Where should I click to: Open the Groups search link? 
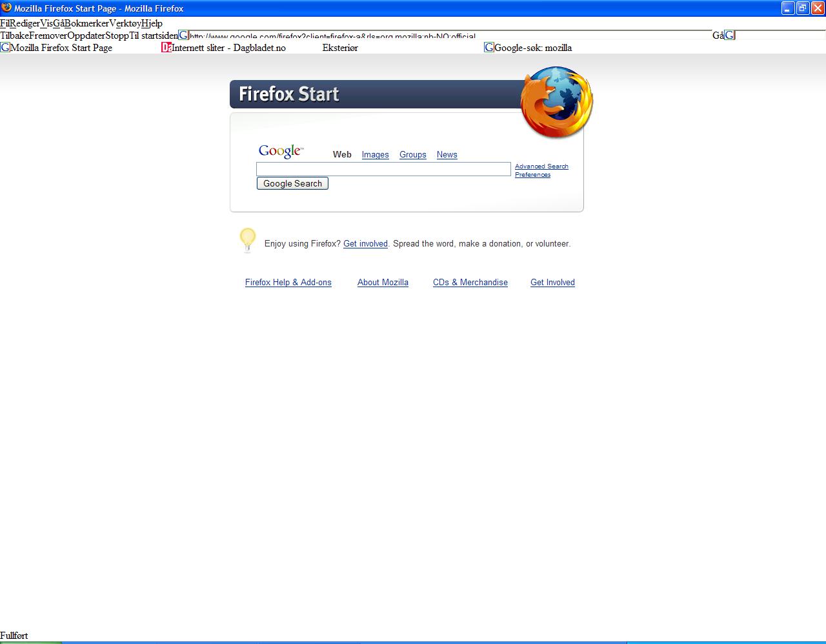coord(412,155)
